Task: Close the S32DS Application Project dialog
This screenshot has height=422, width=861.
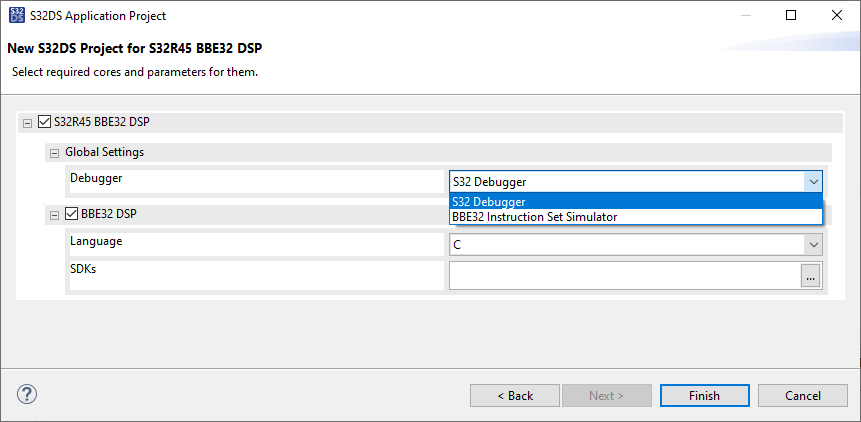Action: (837, 15)
